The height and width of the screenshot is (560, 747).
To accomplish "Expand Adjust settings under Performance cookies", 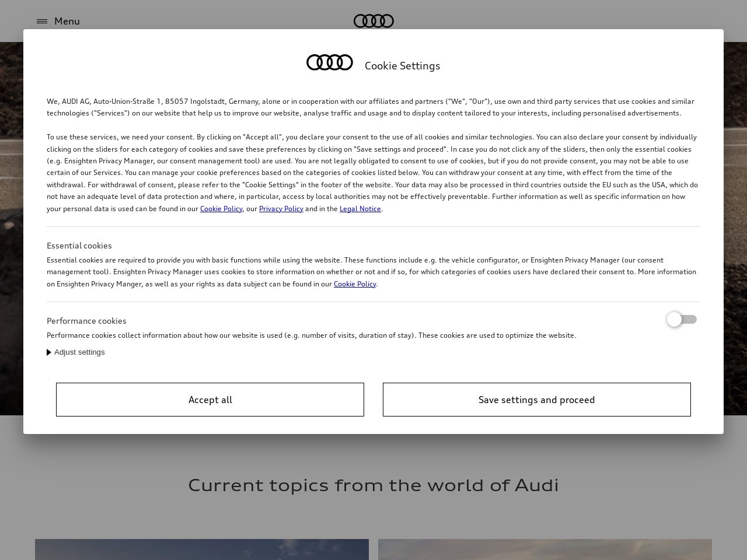I will 76,352.
